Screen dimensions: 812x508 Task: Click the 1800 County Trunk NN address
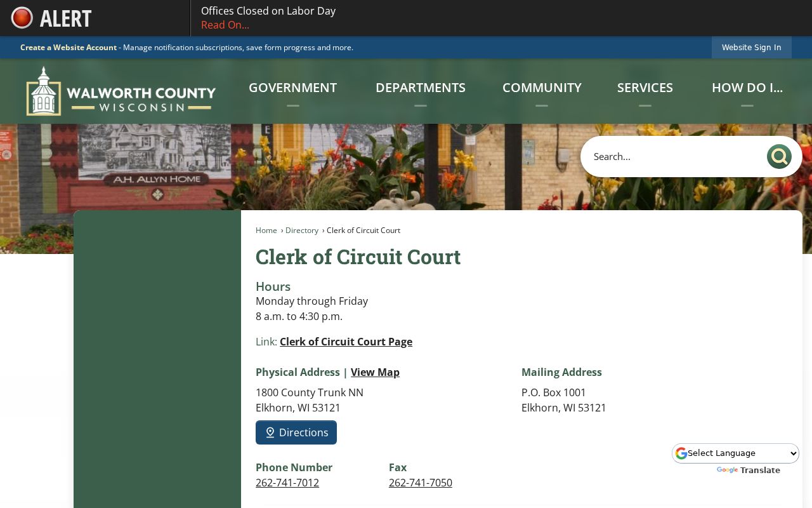pyautogui.click(x=310, y=392)
